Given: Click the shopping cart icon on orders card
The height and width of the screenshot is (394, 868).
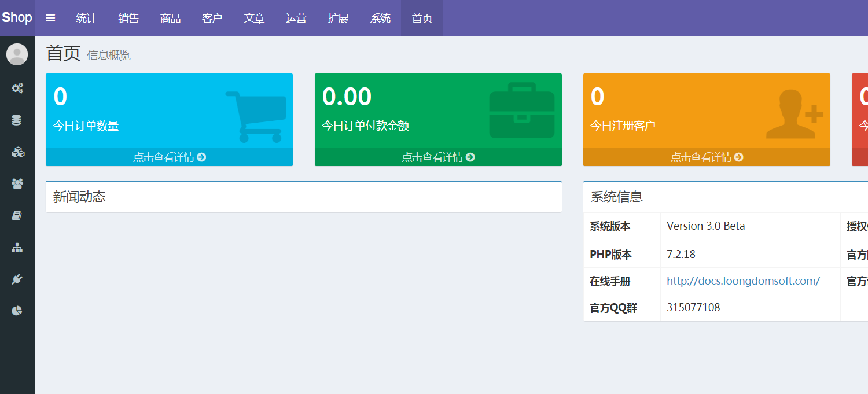Looking at the screenshot, I should 256,117.
